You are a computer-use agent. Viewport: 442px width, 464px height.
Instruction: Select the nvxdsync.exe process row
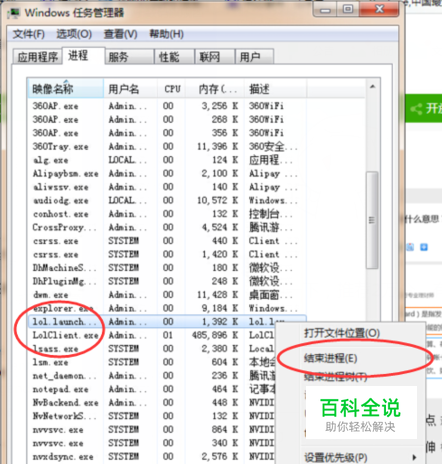(152, 457)
